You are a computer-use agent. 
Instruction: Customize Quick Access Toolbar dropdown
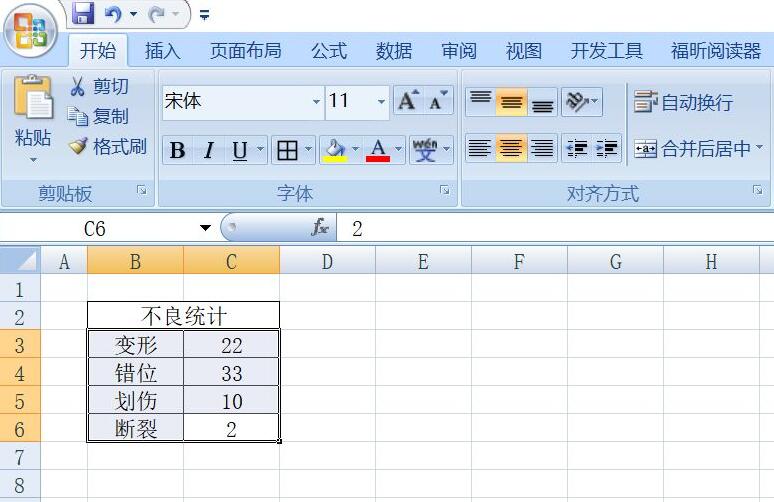(x=204, y=15)
